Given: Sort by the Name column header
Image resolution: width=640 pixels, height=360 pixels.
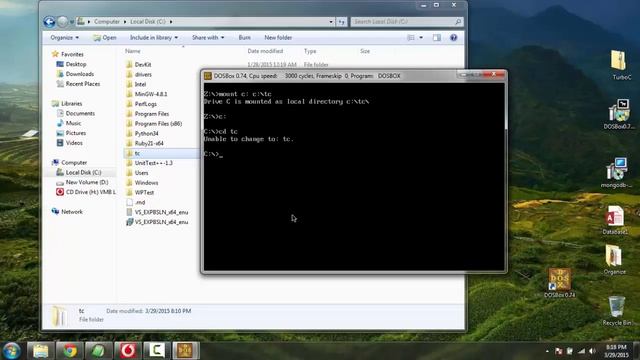Looking at the screenshot, I should coord(133,51).
